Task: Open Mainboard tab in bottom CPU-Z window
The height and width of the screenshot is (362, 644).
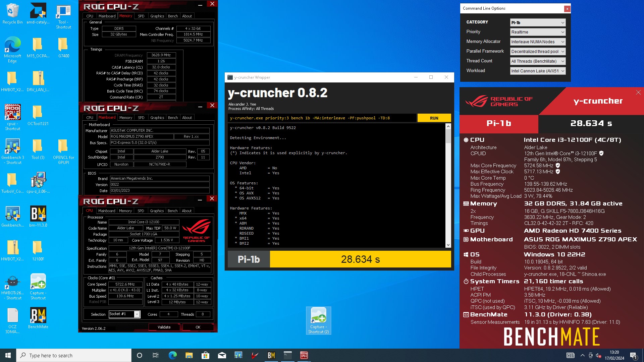Action: click(x=107, y=211)
